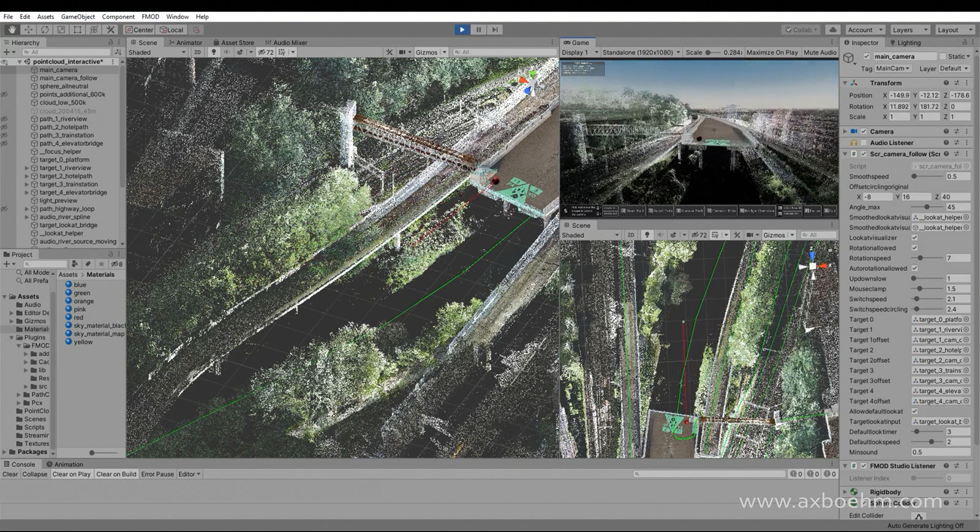This screenshot has width=980, height=532.
Task: Adjust the Smoothspeed slider
Action: (x=914, y=177)
